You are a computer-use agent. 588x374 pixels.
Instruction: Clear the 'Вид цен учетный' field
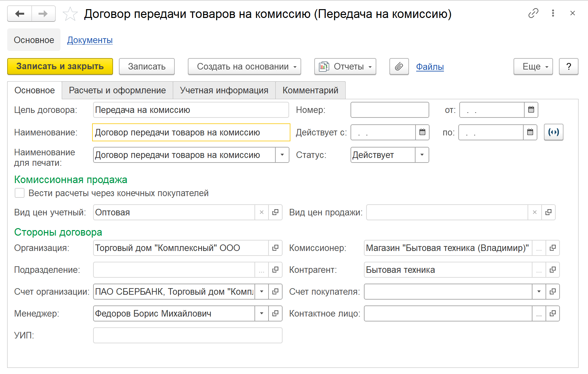pos(262,212)
